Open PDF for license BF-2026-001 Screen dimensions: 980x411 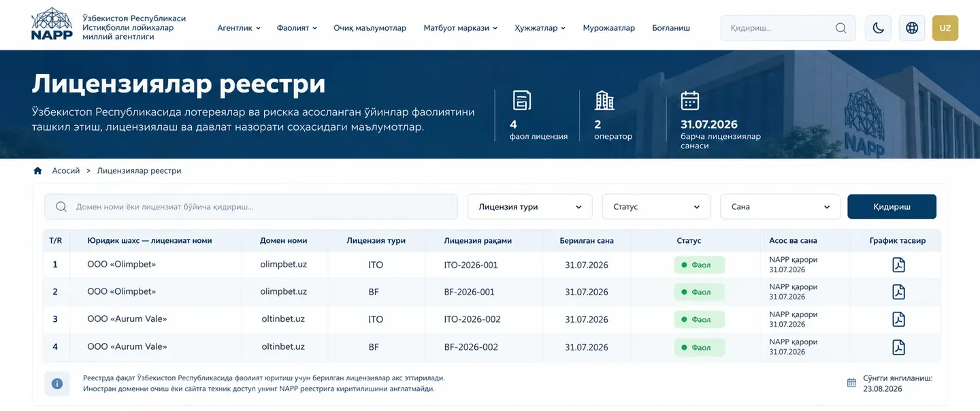pyautogui.click(x=898, y=292)
